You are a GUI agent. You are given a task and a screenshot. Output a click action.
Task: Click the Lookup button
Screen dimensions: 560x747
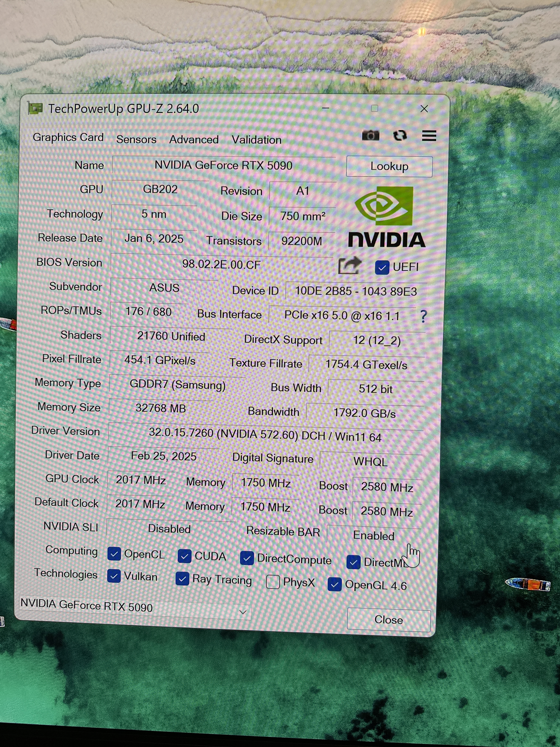389,166
